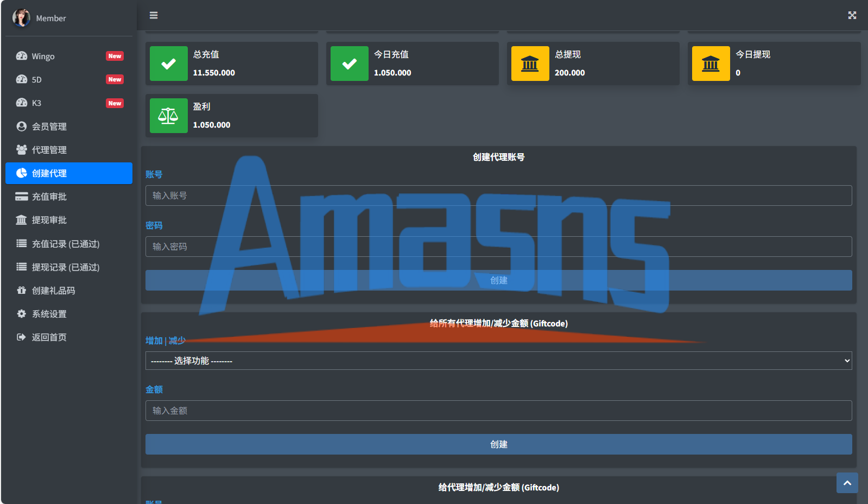This screenshot has width=868, height=504.
Task: Click the 创建礼品码 gift icon
Action: click(22, 290)
